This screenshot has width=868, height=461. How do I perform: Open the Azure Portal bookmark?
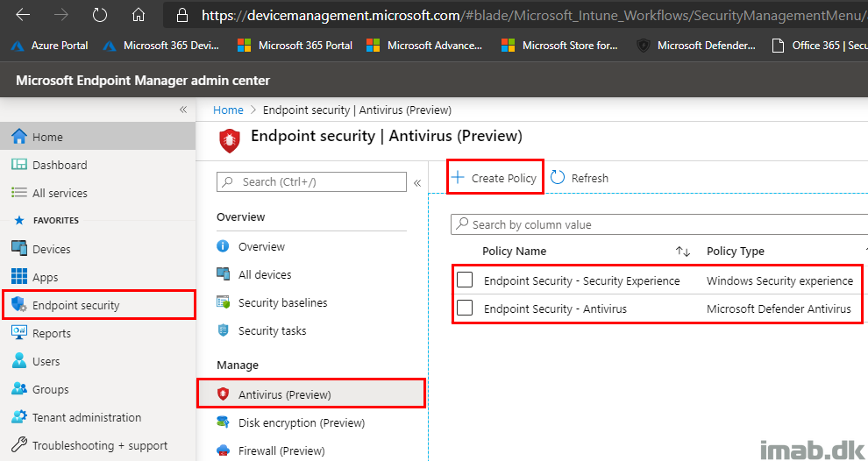tap(49, 46)
